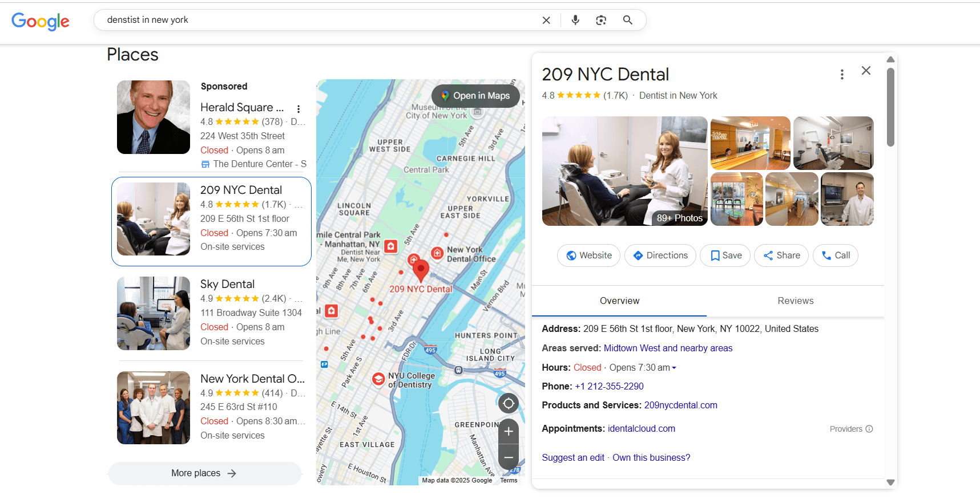Screen dimensions: 980x499
Task: Open the Terms link on the map
Action: 509,480
